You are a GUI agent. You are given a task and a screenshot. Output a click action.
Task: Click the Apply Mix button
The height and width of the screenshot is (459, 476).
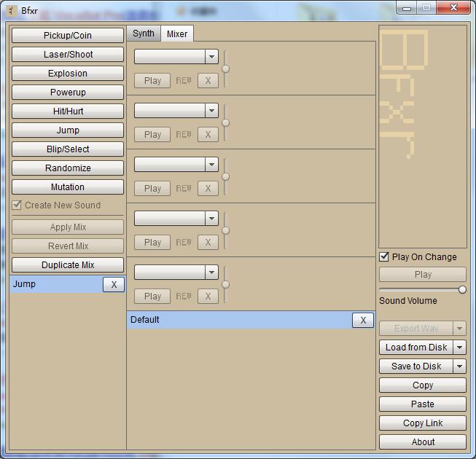tap(68, 227)
